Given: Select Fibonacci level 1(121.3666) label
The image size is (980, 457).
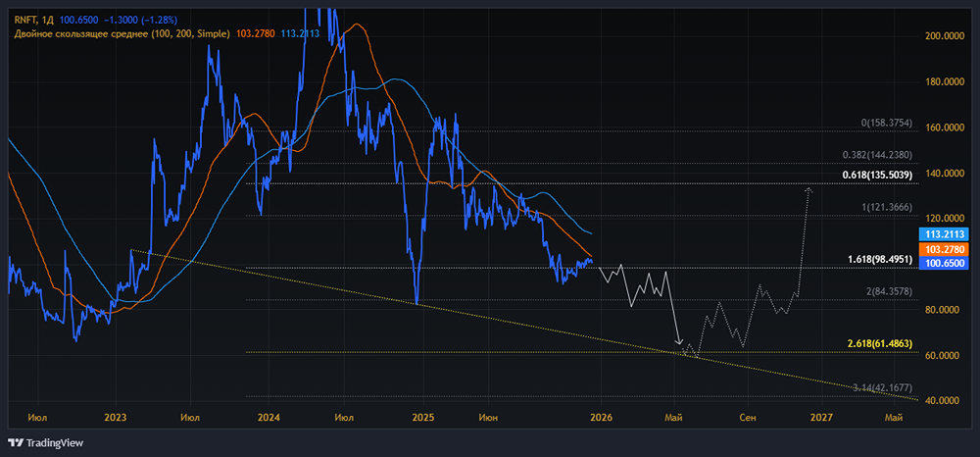Looking at the screenshot, I should [x=886, y=206].
